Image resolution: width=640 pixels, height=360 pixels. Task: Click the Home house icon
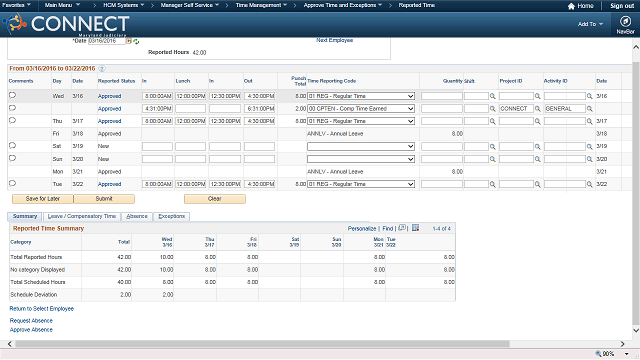[x=571, y=6]
